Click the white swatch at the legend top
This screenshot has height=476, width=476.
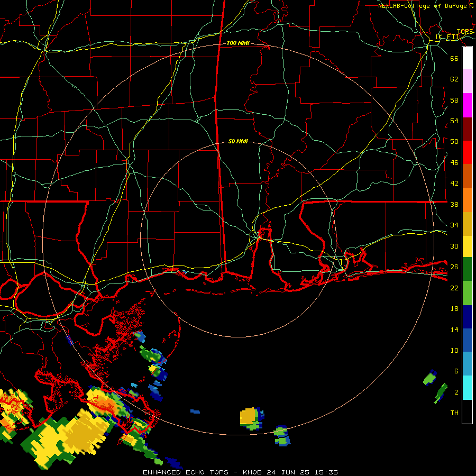tap(467, 58)
